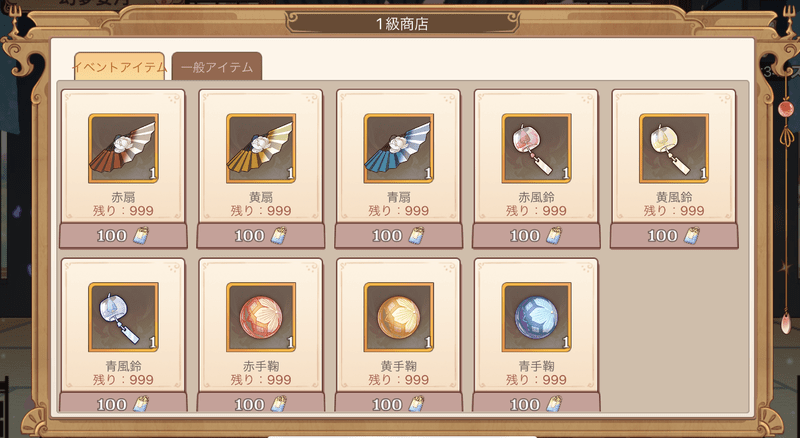Select the blue wind chime 青風鈴 icon
Viewport: 800px width, 438px height.
coord(123,318)
